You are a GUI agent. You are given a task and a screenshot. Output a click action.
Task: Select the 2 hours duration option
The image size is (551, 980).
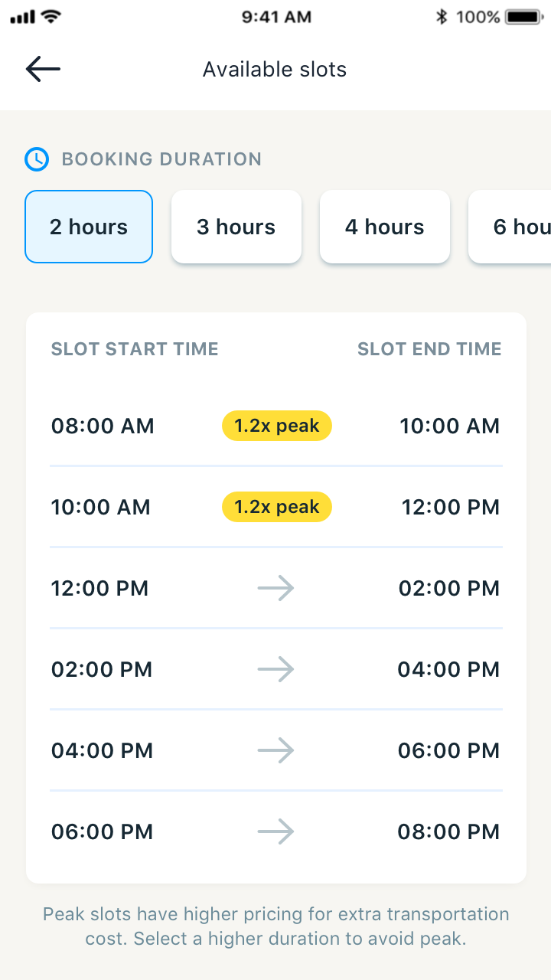[x=89, y=227]
